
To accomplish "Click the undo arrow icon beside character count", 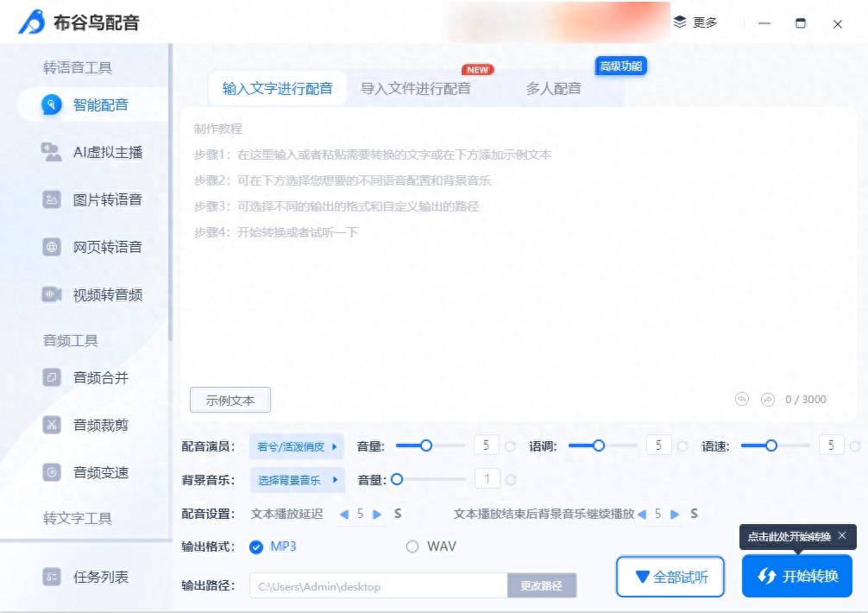I will click(x=742, y=399).
